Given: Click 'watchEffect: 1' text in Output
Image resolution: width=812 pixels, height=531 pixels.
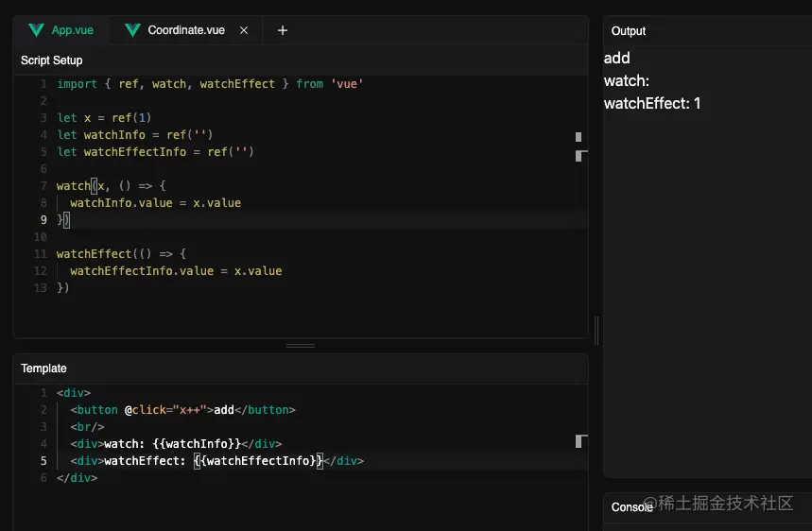Looking at the screenshot, I should pos(652,104).
